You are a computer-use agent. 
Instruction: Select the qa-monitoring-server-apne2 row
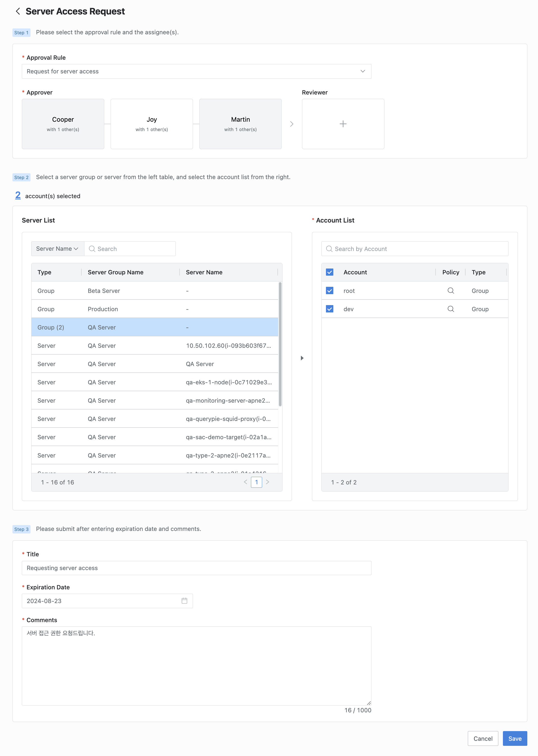(155, 400)
